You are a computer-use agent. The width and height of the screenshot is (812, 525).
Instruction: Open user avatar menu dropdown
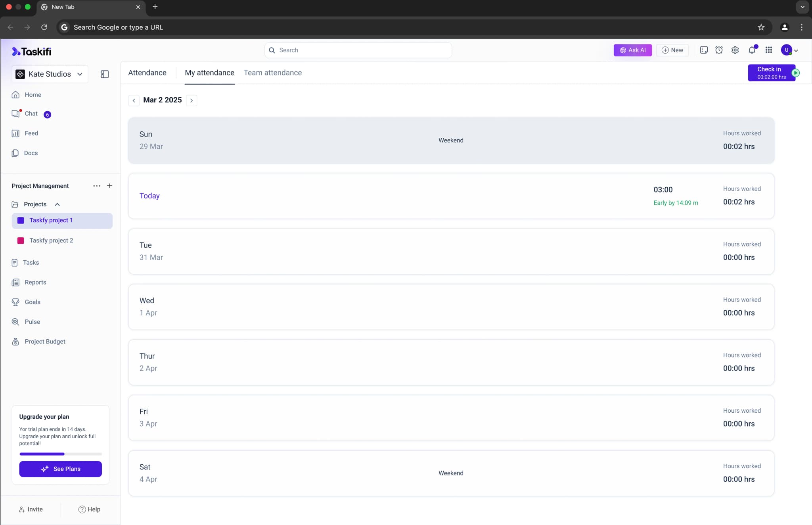(790, 50)
